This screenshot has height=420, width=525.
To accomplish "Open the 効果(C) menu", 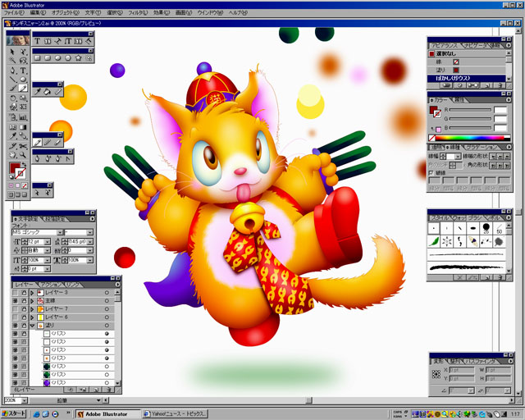I will (162, 13).
